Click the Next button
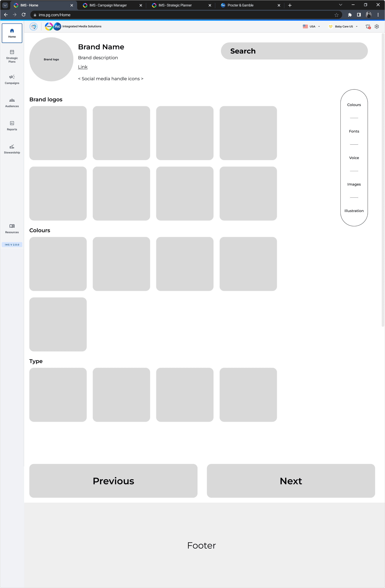This screenshot has width=385, height=588. 291,481
